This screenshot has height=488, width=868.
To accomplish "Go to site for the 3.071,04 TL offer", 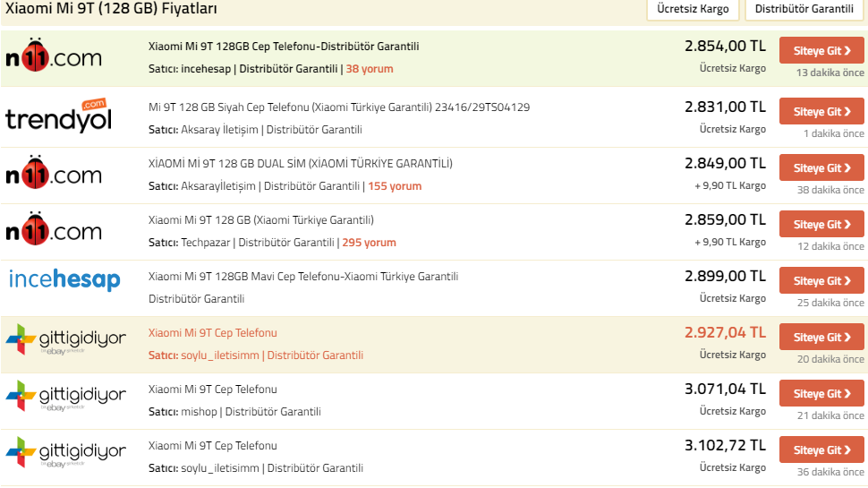I will 821,394.
